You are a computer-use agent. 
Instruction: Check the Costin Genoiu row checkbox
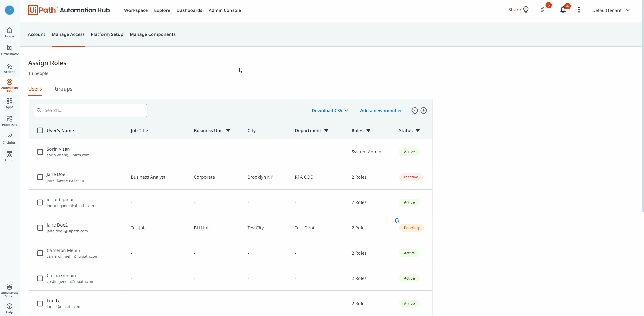(40, 278)
